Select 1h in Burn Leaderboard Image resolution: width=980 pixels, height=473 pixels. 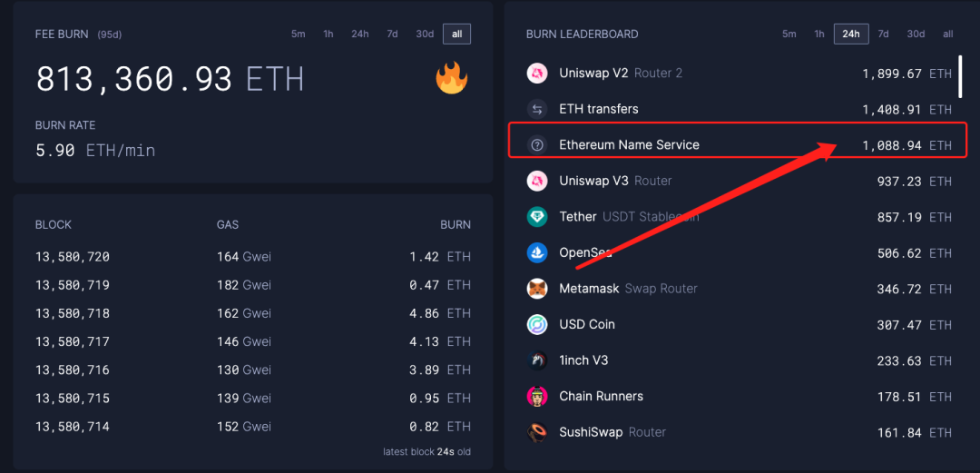point(819,34)
